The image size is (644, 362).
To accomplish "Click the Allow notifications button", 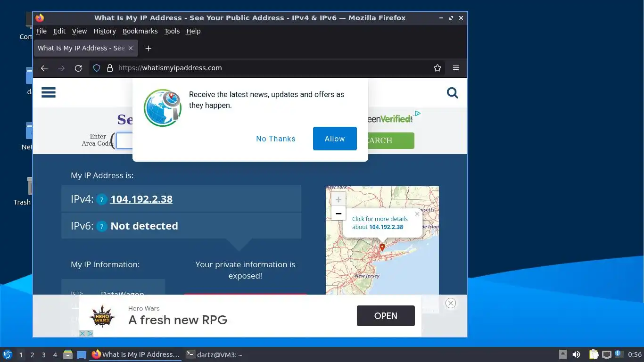I will coord(335,139).
